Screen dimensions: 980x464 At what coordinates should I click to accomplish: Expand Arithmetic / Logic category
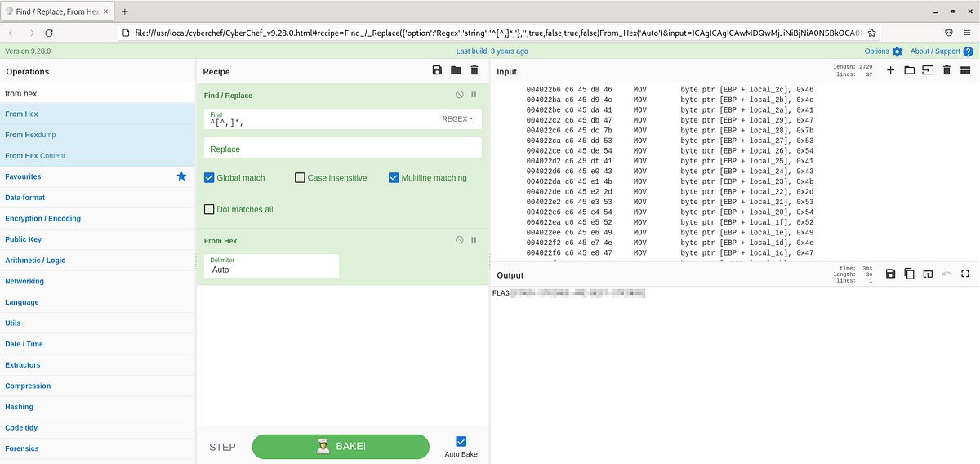[x=98, y=260]
